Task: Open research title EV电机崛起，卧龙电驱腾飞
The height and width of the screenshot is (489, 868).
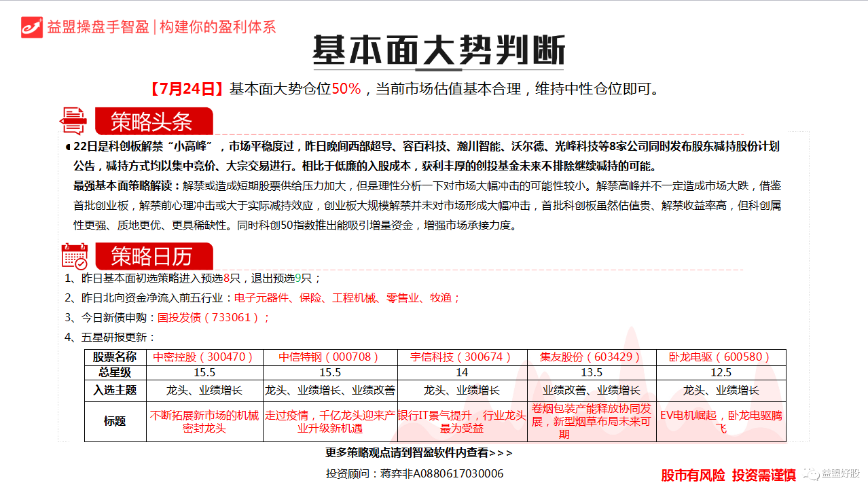Action: (721, 422)
